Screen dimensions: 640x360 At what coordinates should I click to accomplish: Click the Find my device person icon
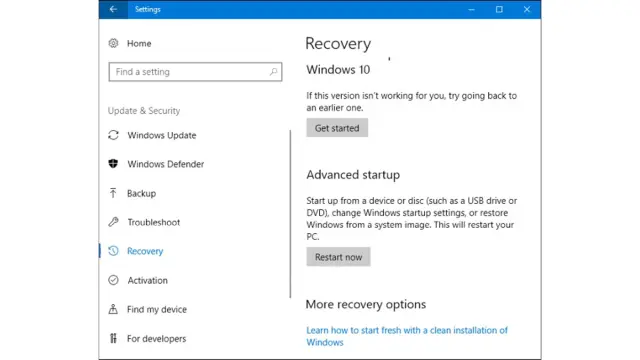tap(113, 309)
